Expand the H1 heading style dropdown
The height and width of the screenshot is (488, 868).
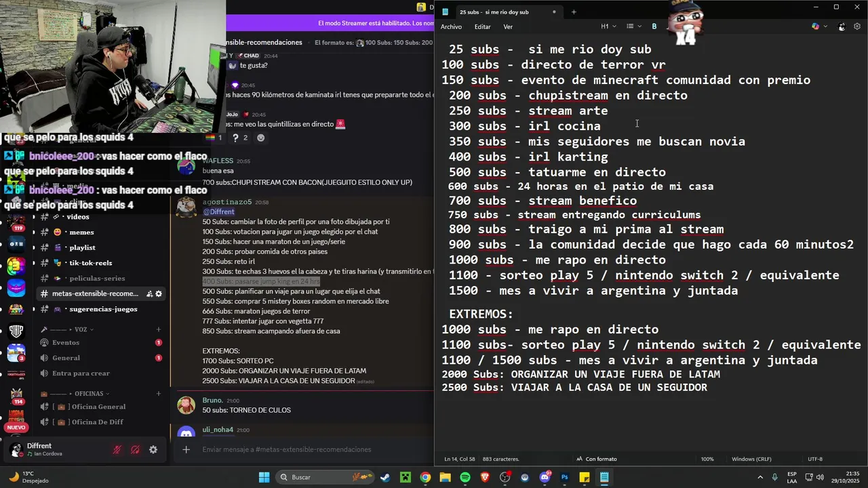608,26
